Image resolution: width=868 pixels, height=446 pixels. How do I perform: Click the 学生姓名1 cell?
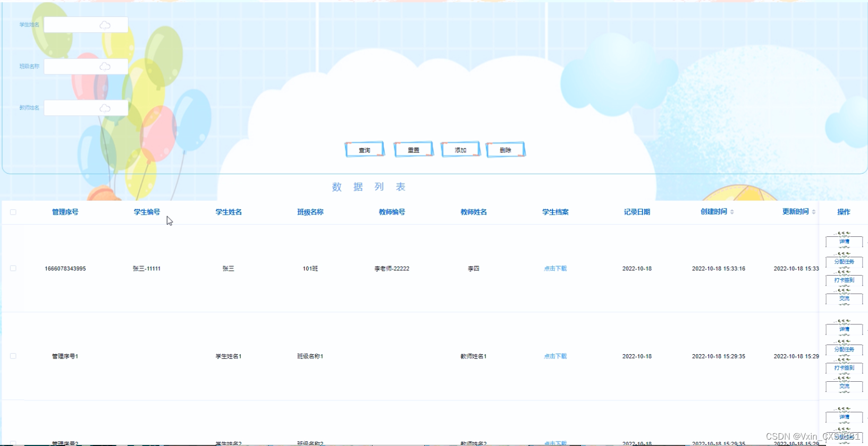(x=229, y=356)
